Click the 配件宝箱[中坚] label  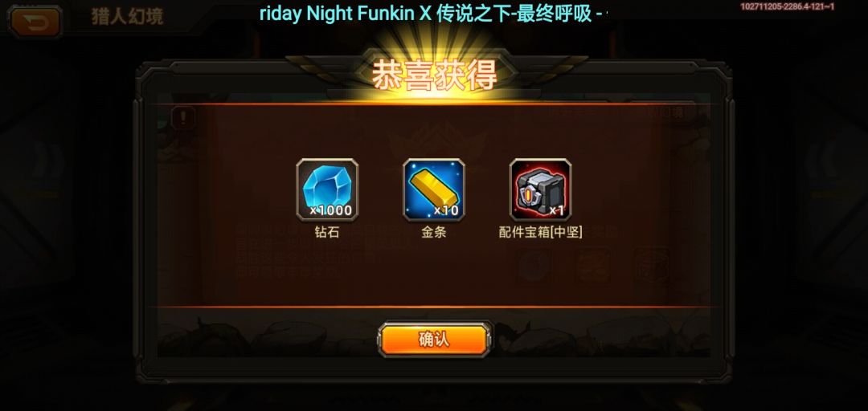540,232
